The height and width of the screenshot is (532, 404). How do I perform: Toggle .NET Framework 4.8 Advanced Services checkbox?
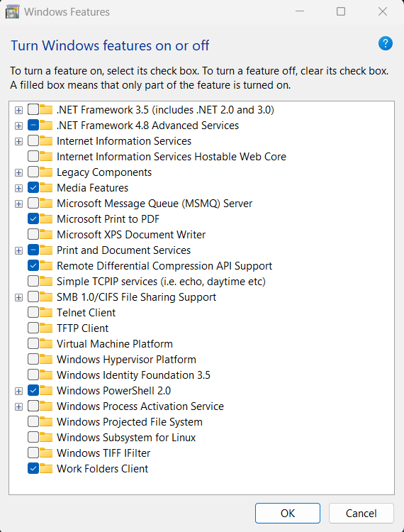click(33, 125)
